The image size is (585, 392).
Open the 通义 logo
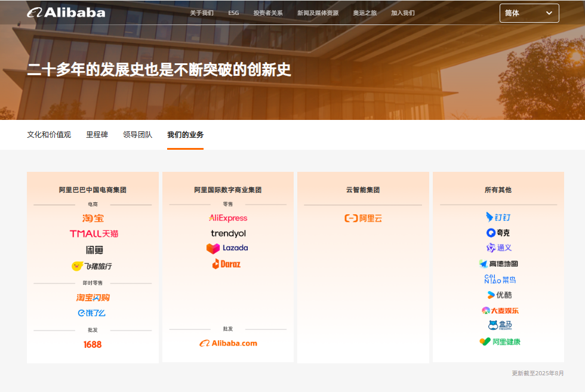click(499, 248)
